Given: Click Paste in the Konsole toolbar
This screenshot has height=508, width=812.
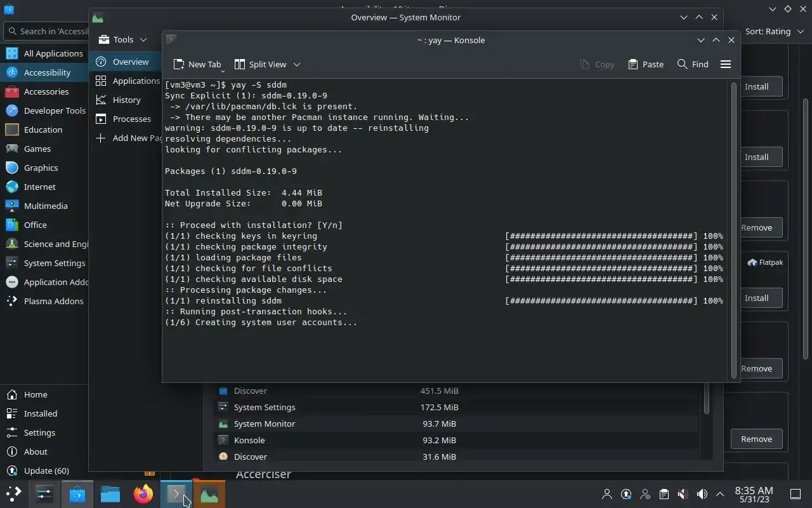Looking at the screenshot, I should point(646,64).
